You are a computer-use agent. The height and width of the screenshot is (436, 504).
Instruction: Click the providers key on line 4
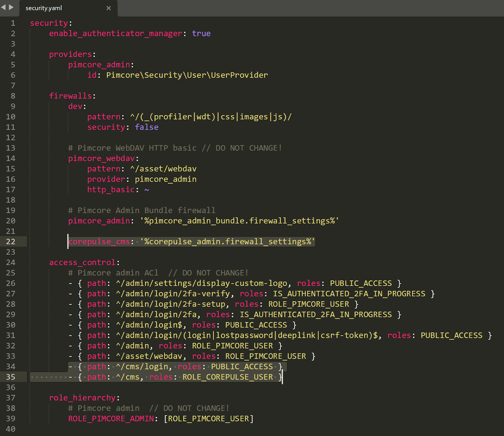click(x=71, y=54)
